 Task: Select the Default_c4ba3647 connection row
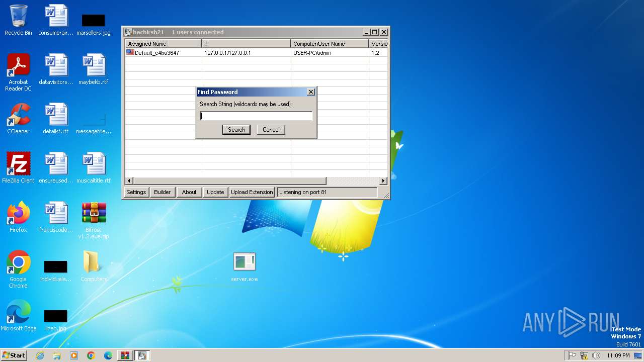[257, 53]
